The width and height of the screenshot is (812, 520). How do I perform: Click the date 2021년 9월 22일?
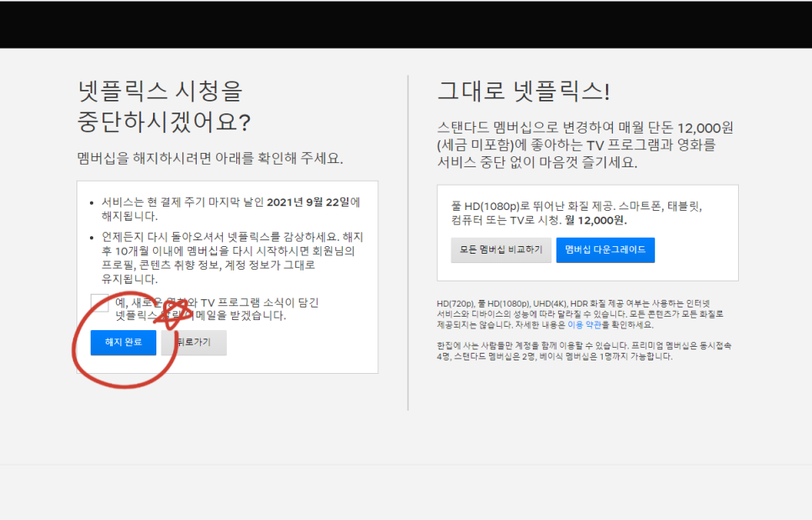pyautogui.click(x=308, y=202)
